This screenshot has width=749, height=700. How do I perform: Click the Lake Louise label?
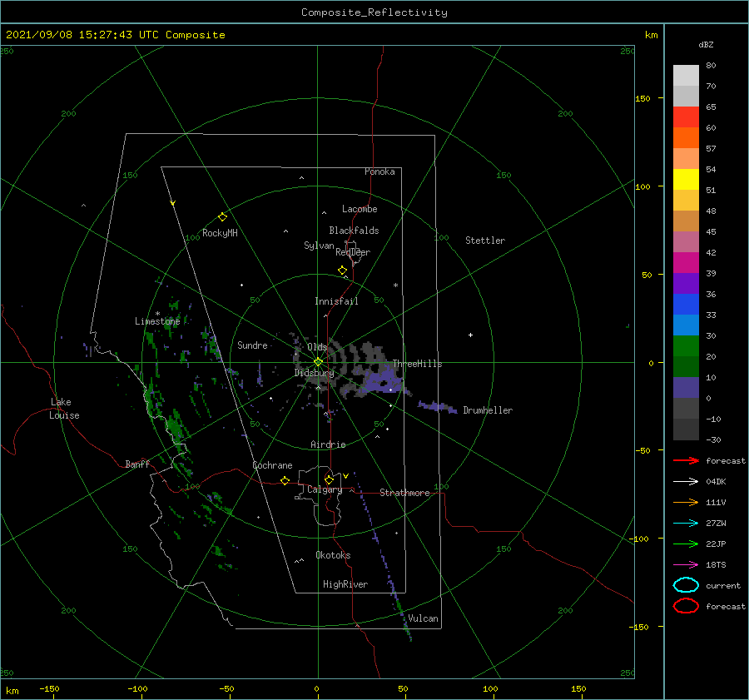coord(64,409)
